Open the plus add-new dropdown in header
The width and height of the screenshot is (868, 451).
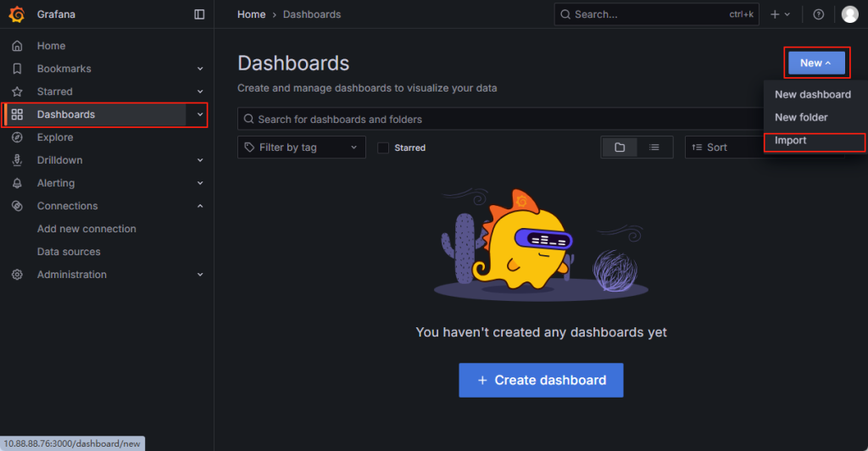pos(780,14)
